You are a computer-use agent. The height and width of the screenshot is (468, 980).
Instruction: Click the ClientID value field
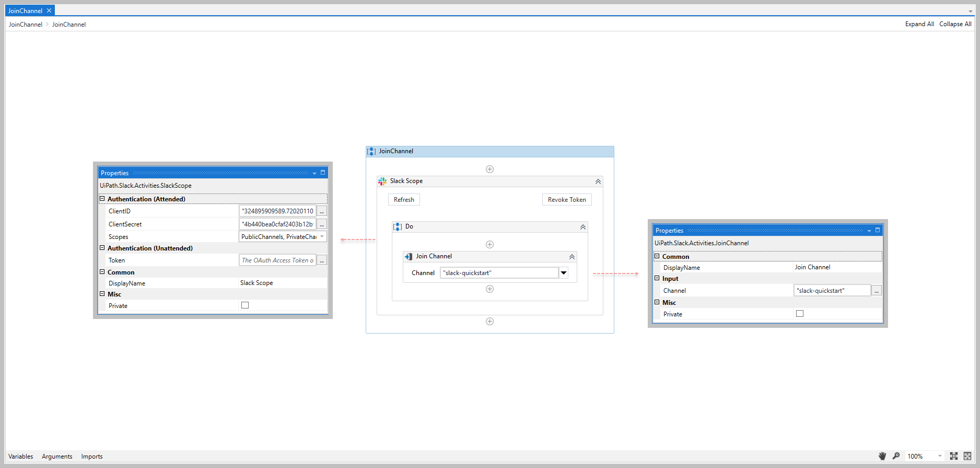[277, 211]
